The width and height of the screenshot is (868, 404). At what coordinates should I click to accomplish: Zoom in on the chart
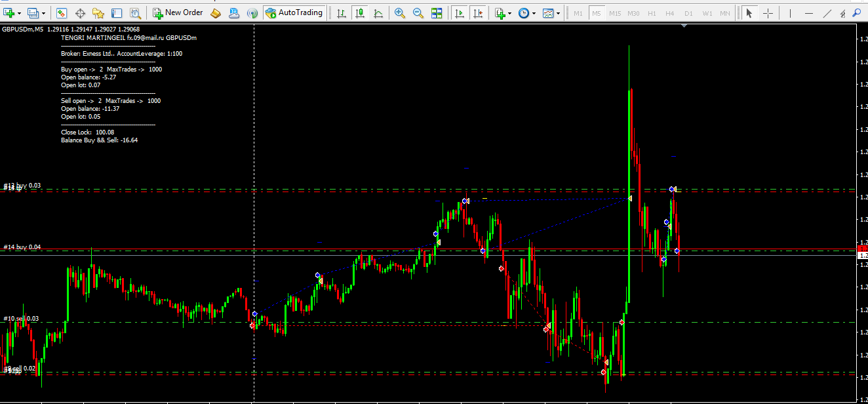(x=400, y=12)
